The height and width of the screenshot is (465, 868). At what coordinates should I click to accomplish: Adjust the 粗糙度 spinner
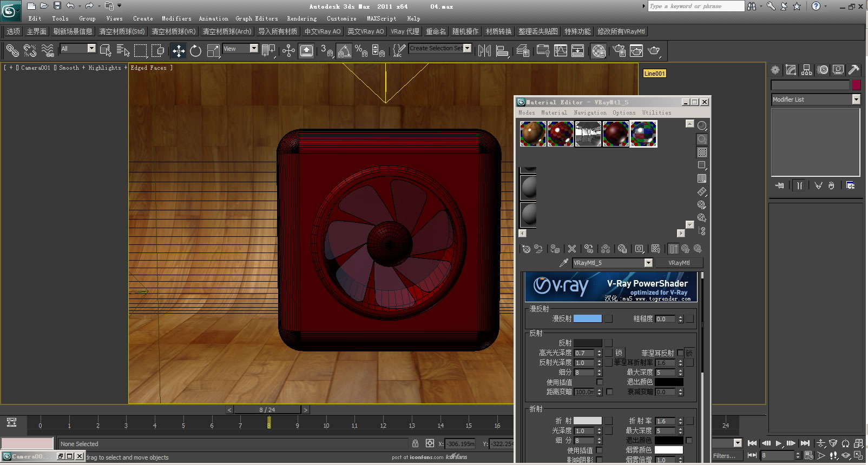[680, 319]
